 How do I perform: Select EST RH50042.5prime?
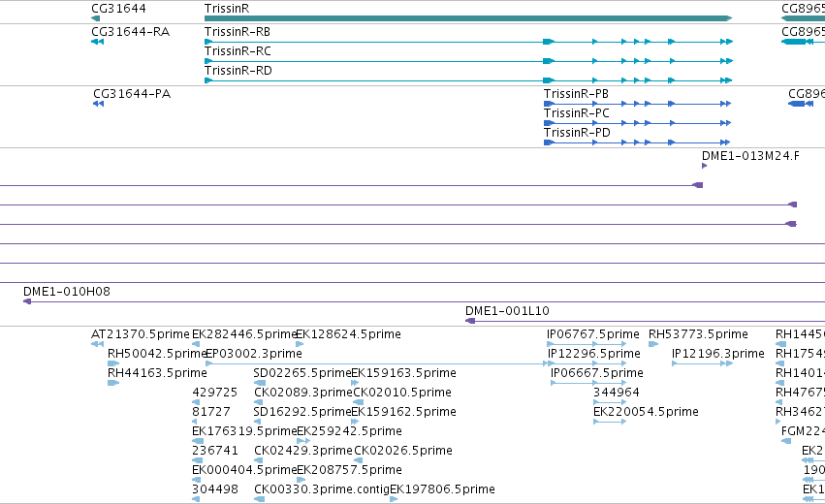[157, 354]
